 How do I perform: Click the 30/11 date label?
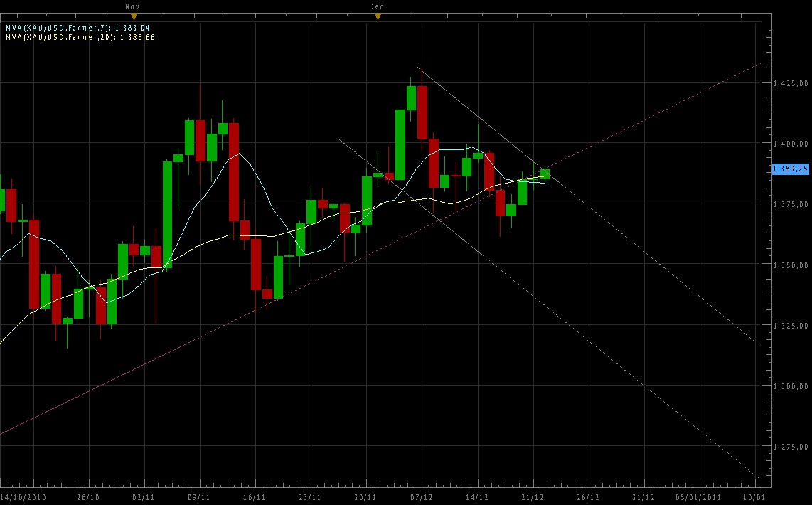365,496
